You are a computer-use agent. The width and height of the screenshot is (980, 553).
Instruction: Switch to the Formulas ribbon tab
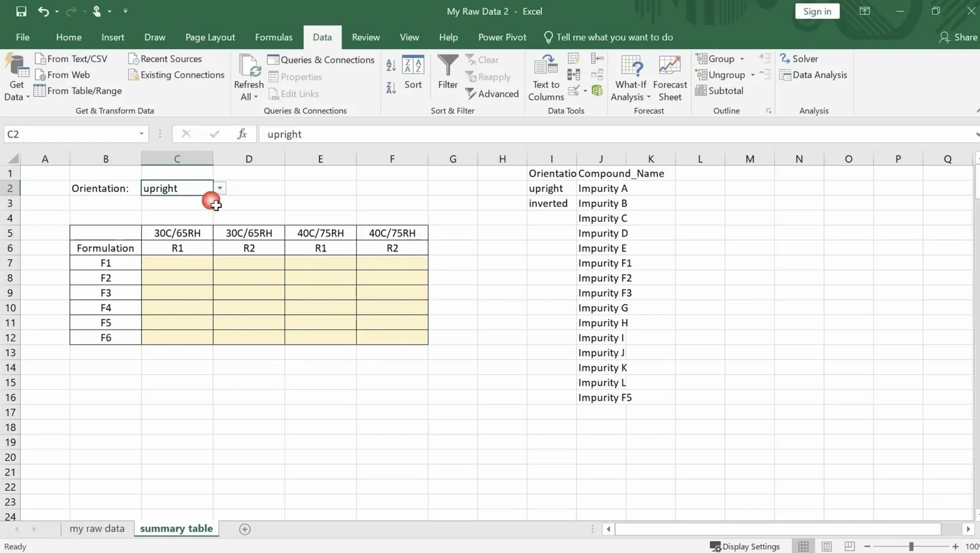[274, 37]
